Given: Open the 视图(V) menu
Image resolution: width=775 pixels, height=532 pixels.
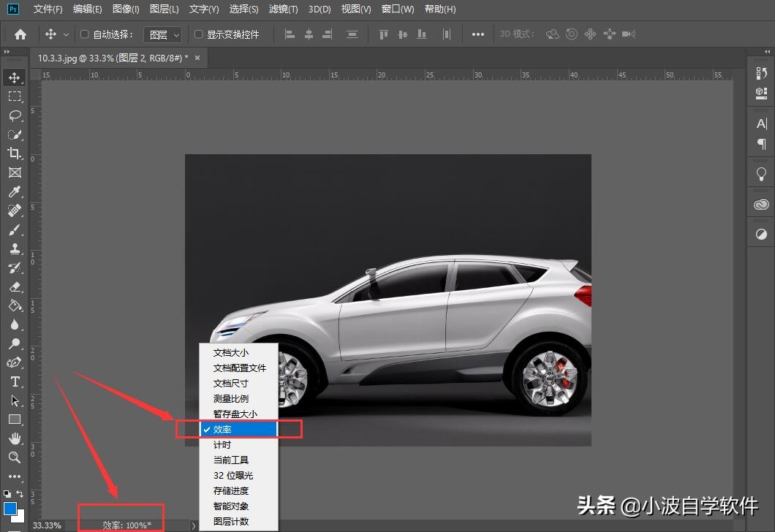Looking at the screenshot, I should (x=356, y=9).
